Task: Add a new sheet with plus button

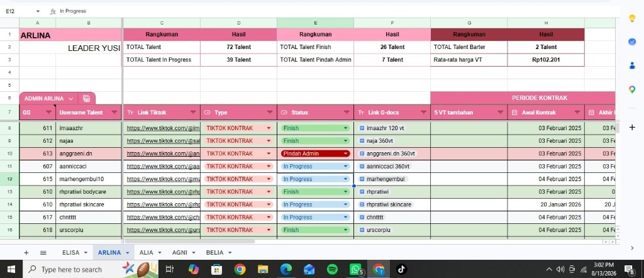Action: (x=26, y=253)
